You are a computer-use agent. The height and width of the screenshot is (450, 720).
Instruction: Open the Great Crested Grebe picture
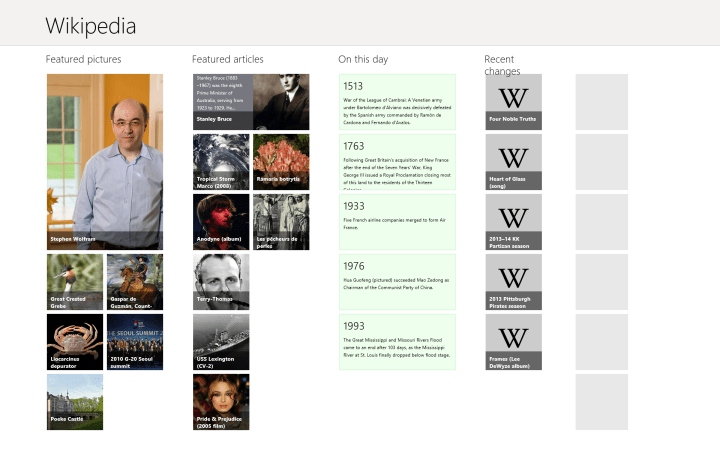click(74, 282)
